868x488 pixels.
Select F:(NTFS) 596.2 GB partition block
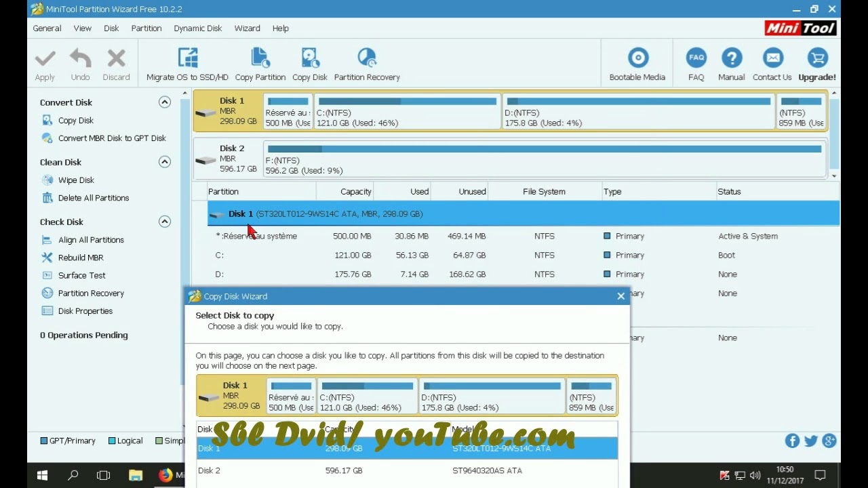tap(544, 159)
